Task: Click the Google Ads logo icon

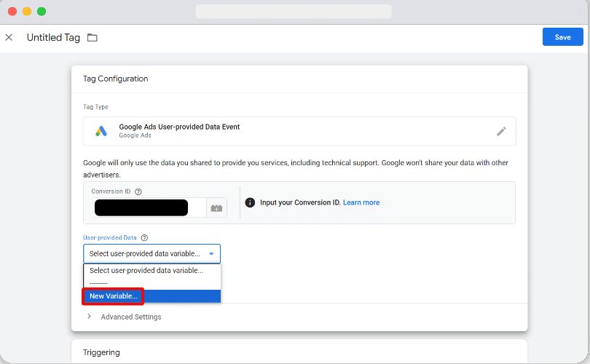Action: click(101, 131)
